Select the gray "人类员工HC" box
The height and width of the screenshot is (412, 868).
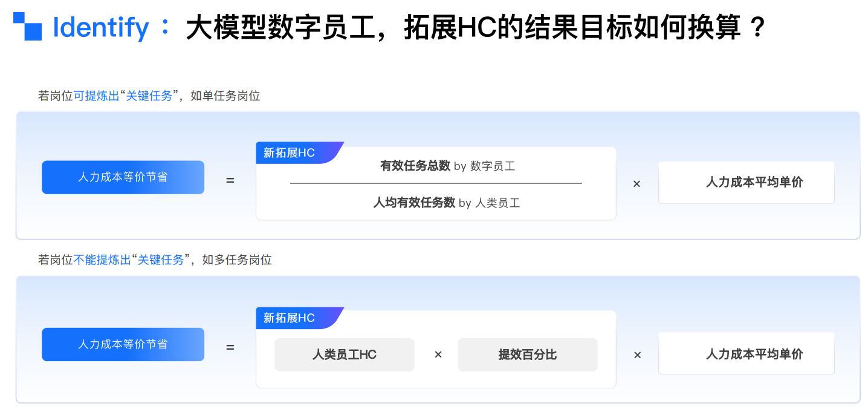345,355
